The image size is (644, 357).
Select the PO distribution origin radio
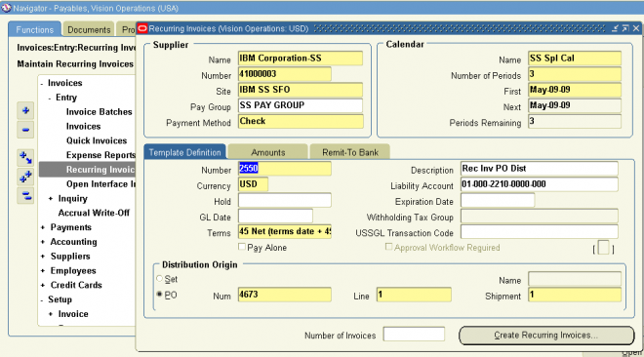pyautogui.click(x=160, y=295)
